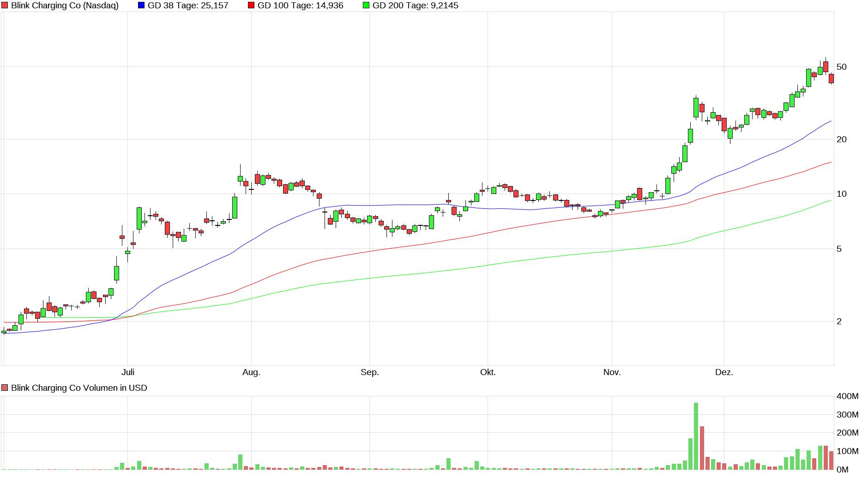The width and height of the screenshot is (868, 479).
Task: Click the Sep. time axis label
Action: [369, 372]
